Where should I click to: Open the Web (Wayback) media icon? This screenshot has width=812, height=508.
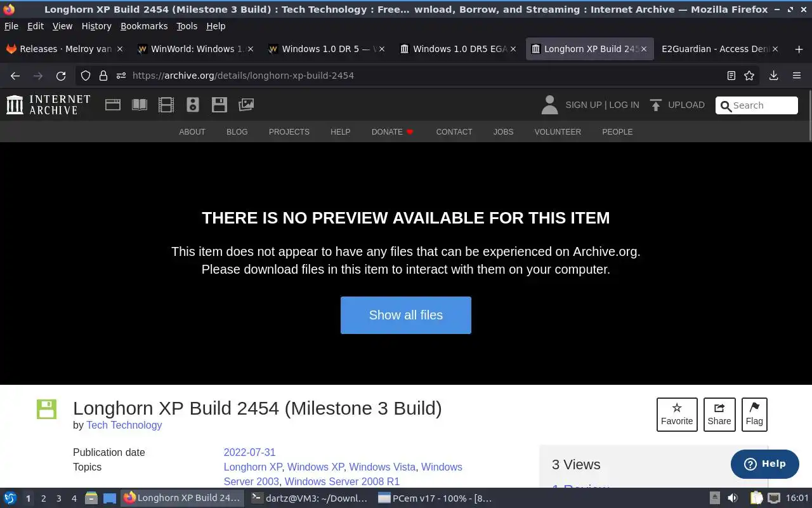click(113, 105)
